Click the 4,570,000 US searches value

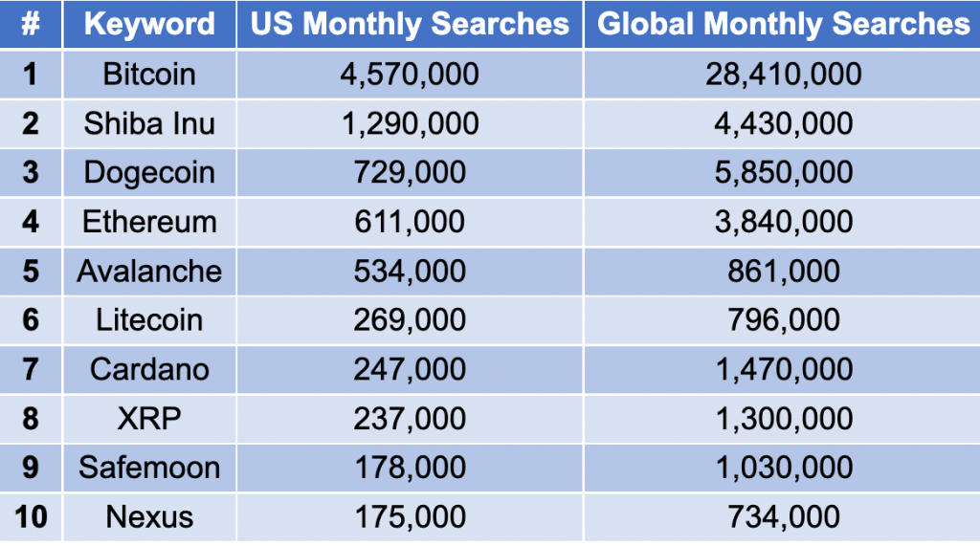410,74
